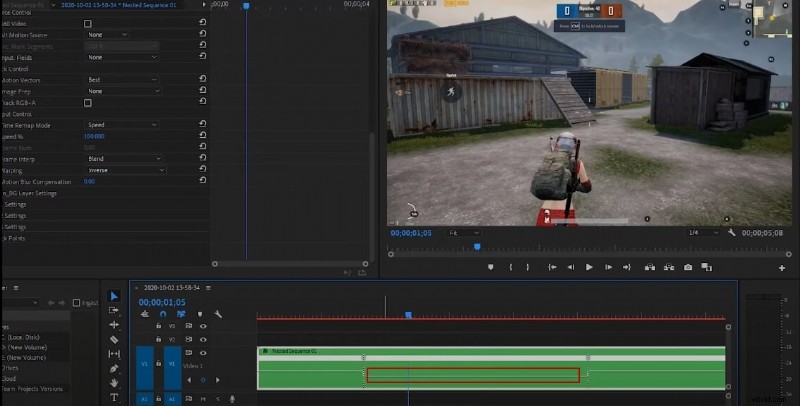
Task: Select the Slip tool
Action: (114, 353)
